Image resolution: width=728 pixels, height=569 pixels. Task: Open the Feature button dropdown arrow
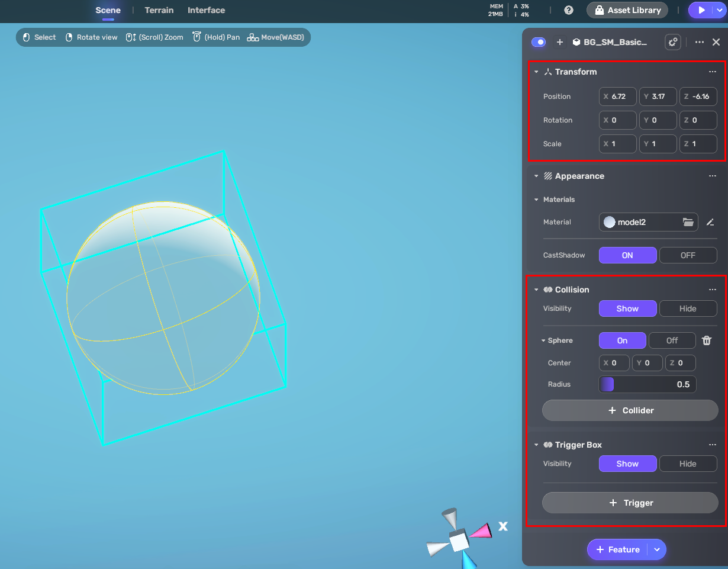pos(657,549)
